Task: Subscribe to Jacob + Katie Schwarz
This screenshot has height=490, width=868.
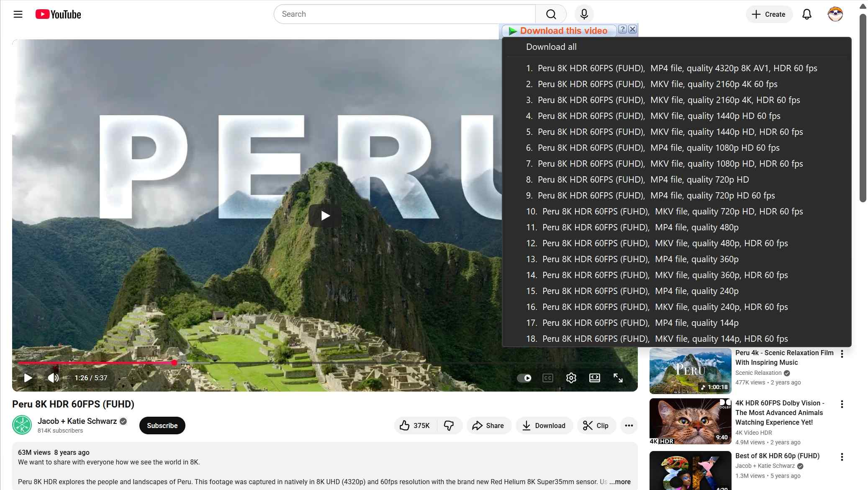Action: tap(162, 426)
